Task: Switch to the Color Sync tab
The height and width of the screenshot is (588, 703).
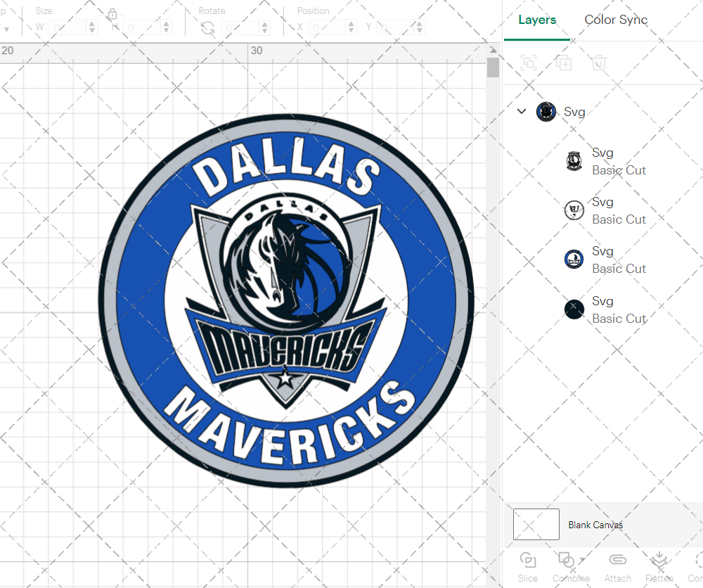Action: (616, 20)
